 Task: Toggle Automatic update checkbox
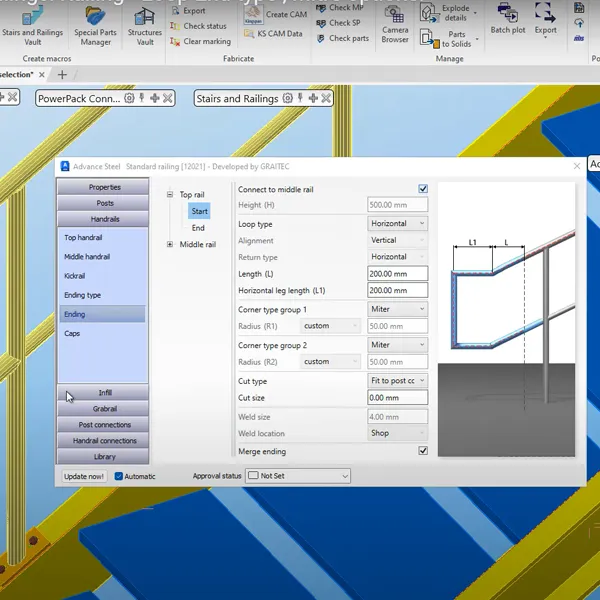coord(119,476)
